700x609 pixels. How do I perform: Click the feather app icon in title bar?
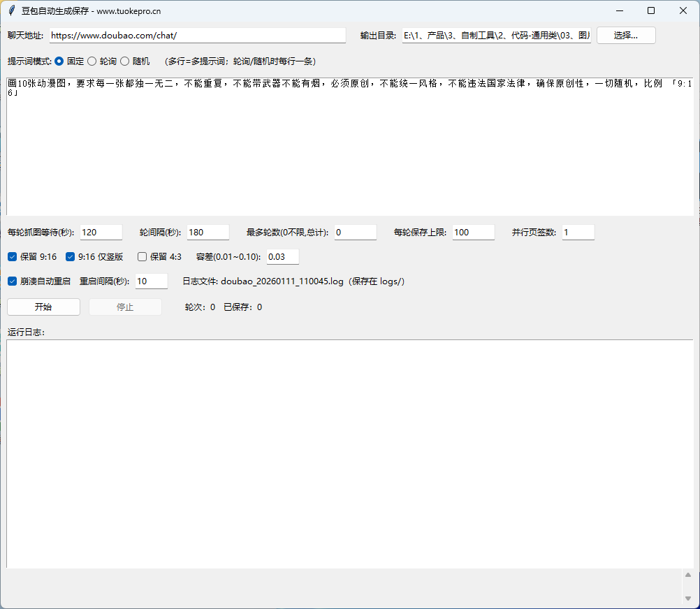click(11, 10)
